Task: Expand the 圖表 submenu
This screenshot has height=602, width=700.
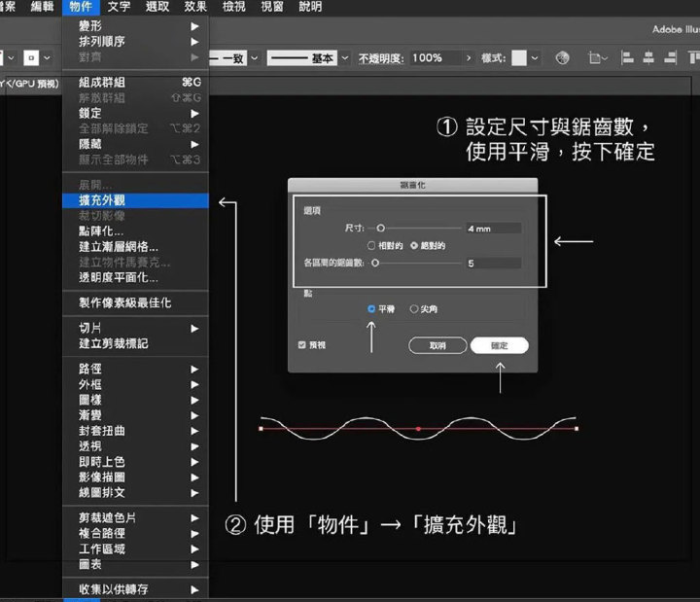Action: [136, 564]
